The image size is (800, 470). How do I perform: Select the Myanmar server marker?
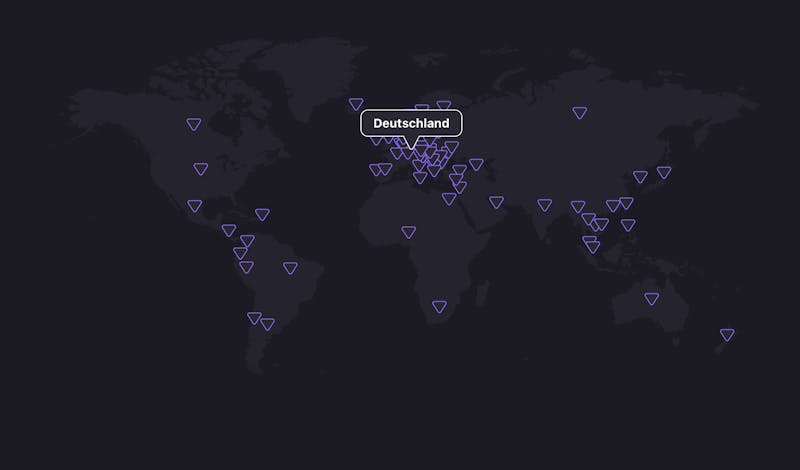click(x=578, y=207)
